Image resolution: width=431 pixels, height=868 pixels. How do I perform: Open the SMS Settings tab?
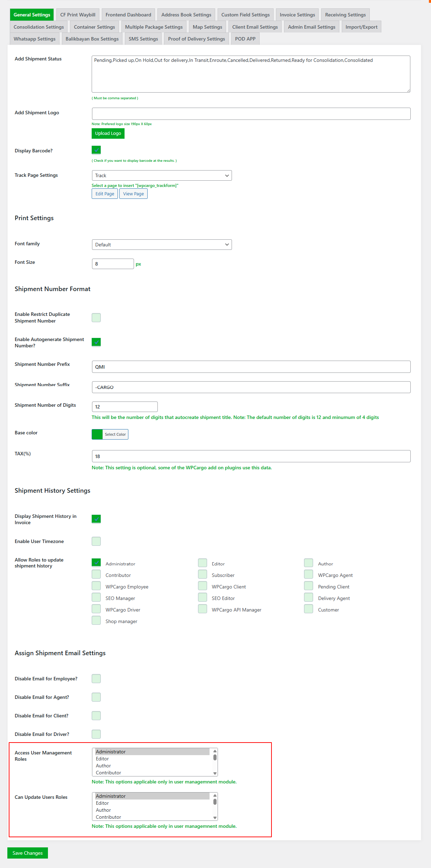(x=143, y=39)
